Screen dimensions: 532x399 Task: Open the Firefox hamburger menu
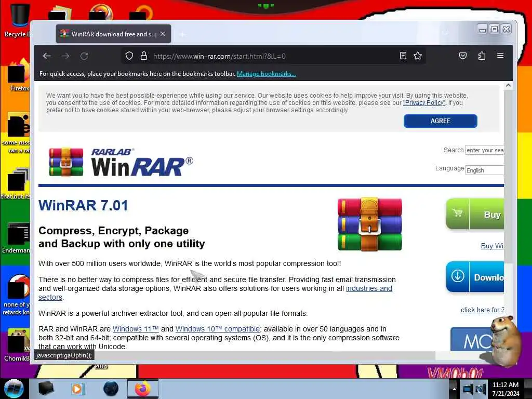pyautogui.click(x=500, y=55)
